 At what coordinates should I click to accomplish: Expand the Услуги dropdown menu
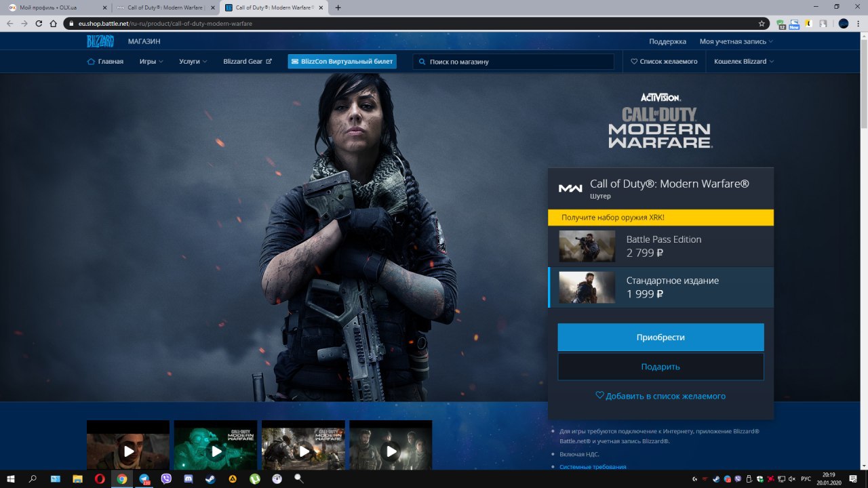click(x=193, y=61)
